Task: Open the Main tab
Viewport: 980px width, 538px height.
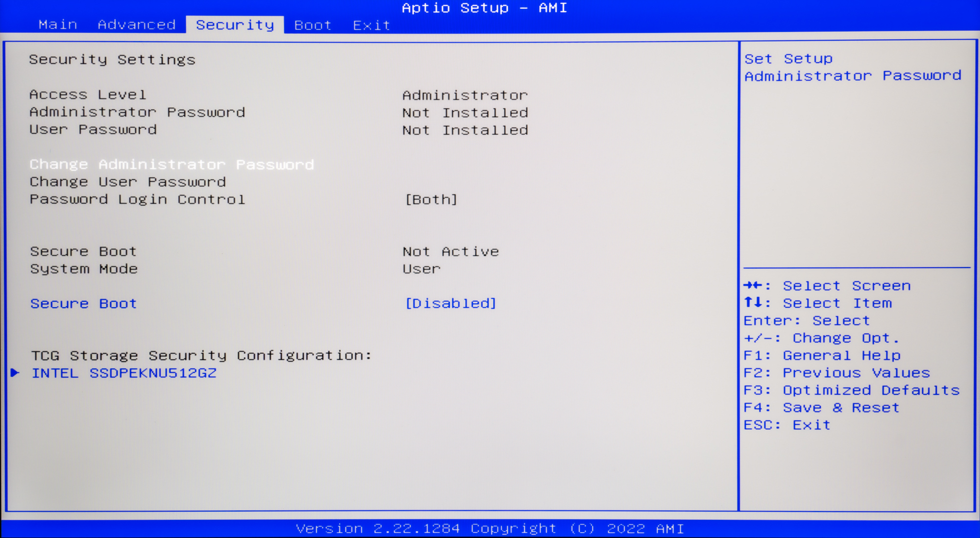Action: coord(58,24)
